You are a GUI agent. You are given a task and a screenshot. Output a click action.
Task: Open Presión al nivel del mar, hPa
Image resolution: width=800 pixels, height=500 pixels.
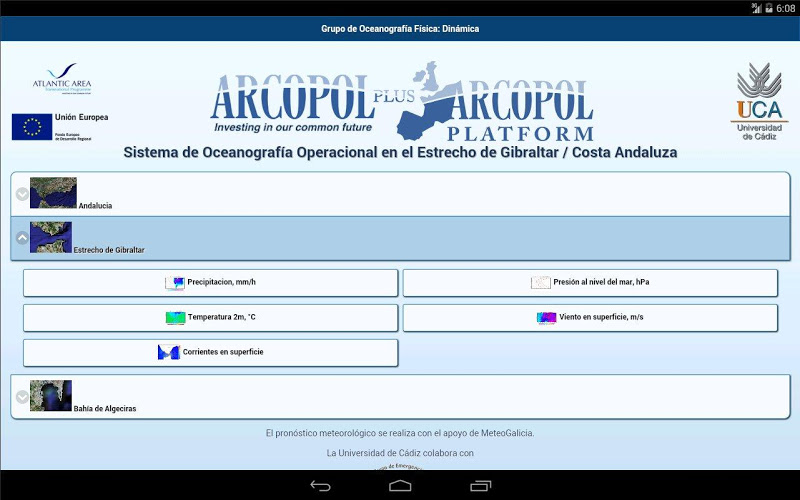590,283
